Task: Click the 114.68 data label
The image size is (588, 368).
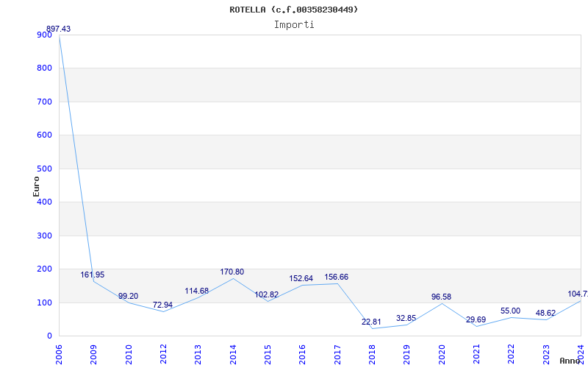Action: point(196,291)
